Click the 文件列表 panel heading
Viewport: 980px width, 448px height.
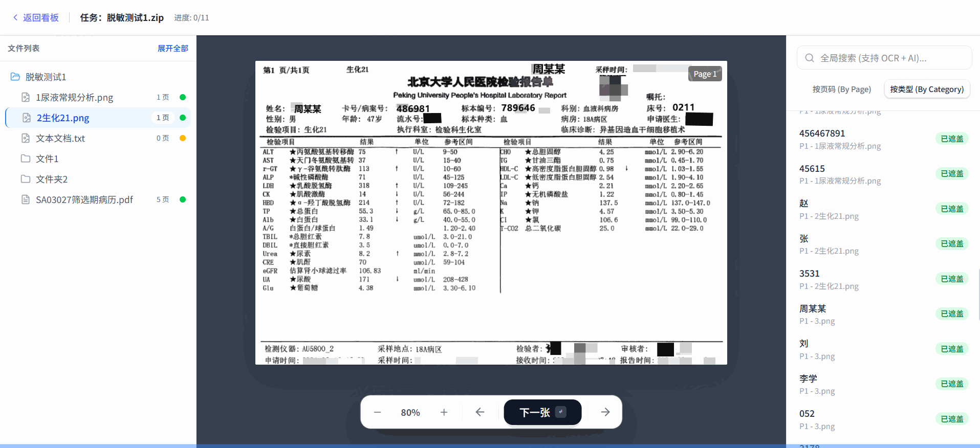(24, 48)
